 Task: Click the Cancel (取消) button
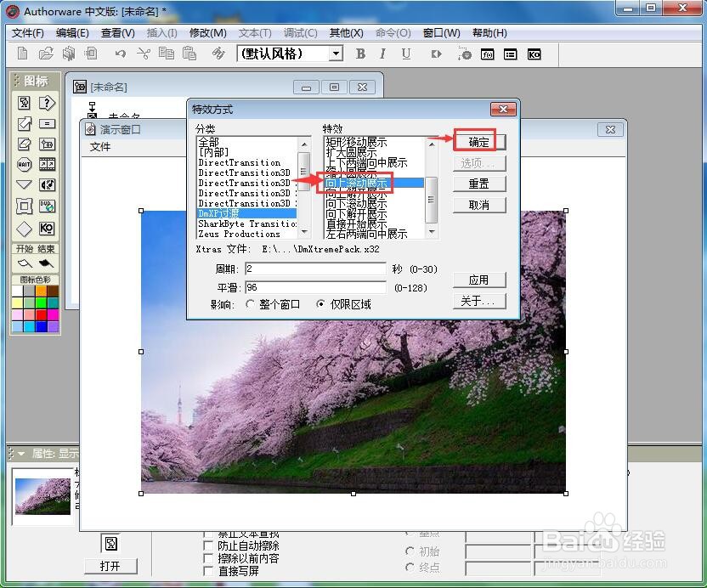(x=479, y=205)
